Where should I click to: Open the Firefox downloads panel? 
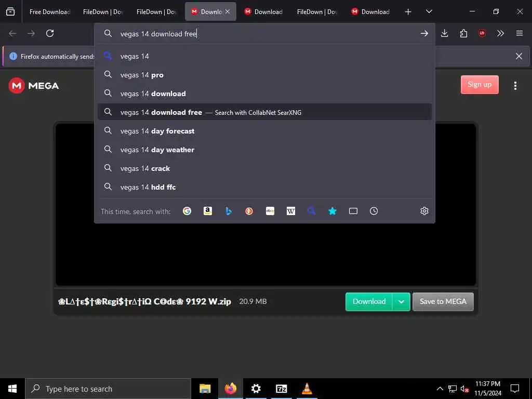coord(445,33)
